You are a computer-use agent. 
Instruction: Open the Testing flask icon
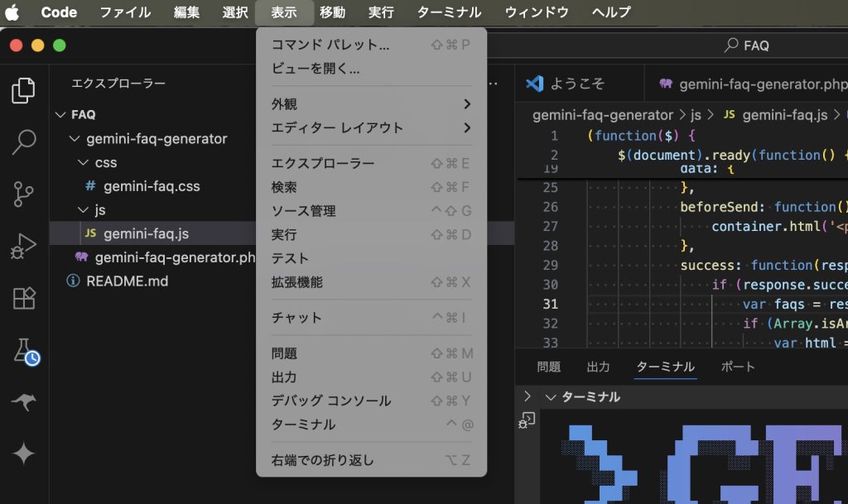click(x=25, y=351)
